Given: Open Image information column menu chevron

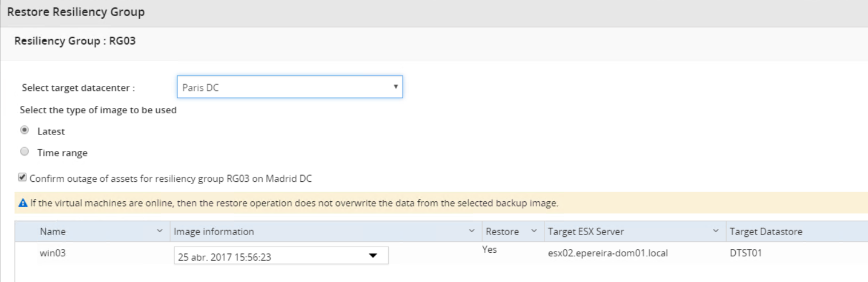Looking at the screenshot, I should [472, 232].
